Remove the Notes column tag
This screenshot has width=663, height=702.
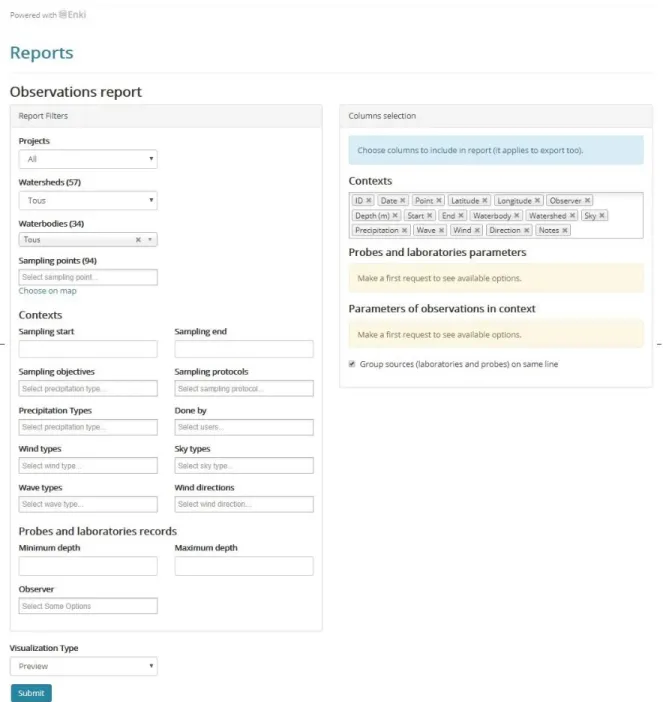point(565,230)
